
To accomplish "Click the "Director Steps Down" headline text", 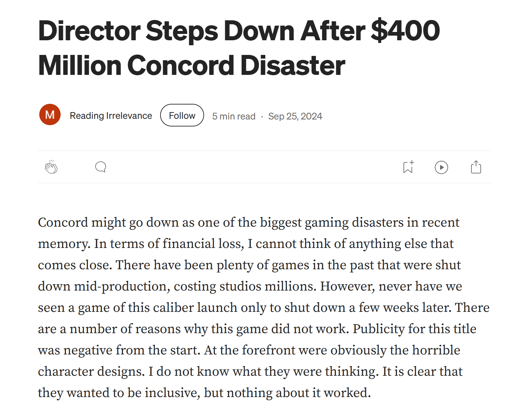I will [166, 31].
